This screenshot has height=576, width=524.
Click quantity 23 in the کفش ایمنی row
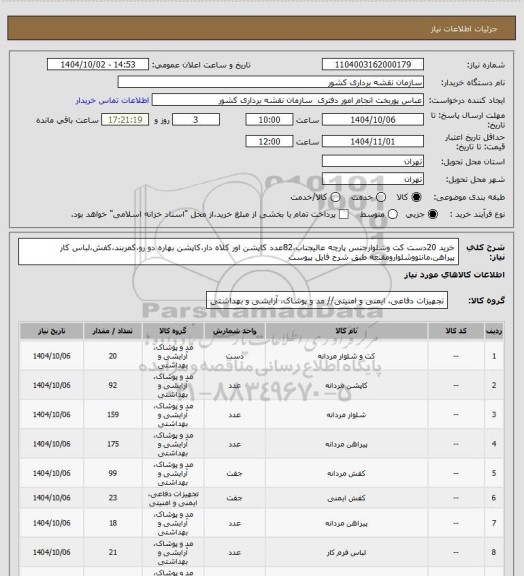pos(112,498)
